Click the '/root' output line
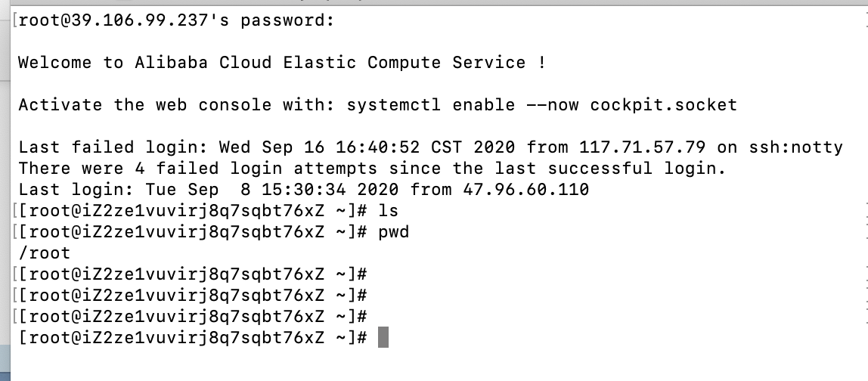This screenshot has width=868, height=381. click(45, 253)
